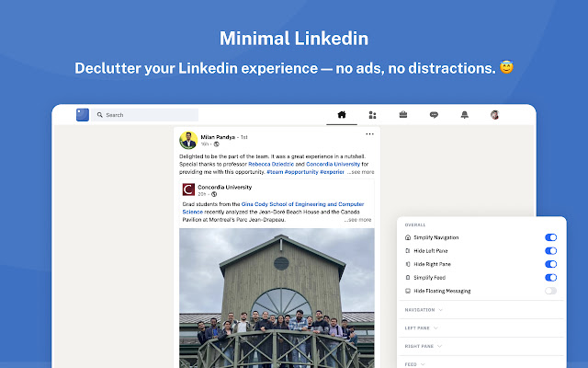
Task: Click the Simplify Navigation home icon
Action: (x=408, y=237)
